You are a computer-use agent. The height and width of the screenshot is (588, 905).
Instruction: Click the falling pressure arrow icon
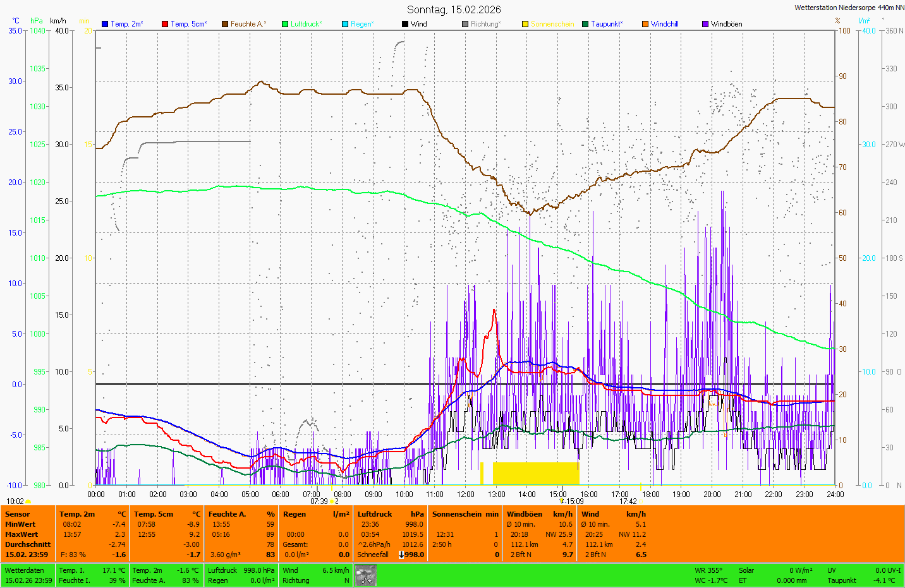point(401,555)
